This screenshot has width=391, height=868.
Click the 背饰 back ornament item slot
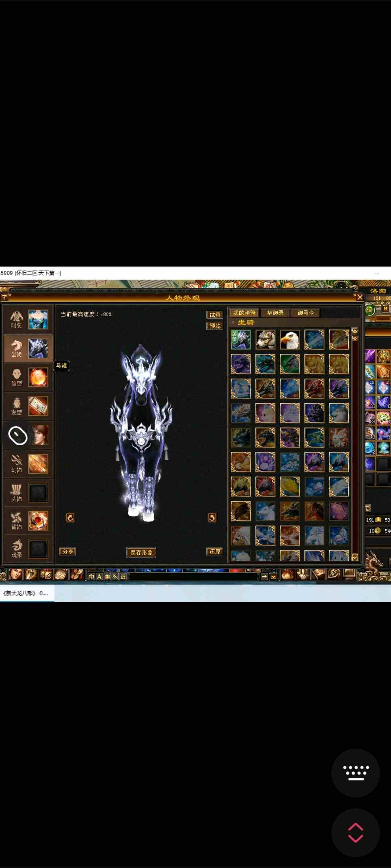point(38,521)
